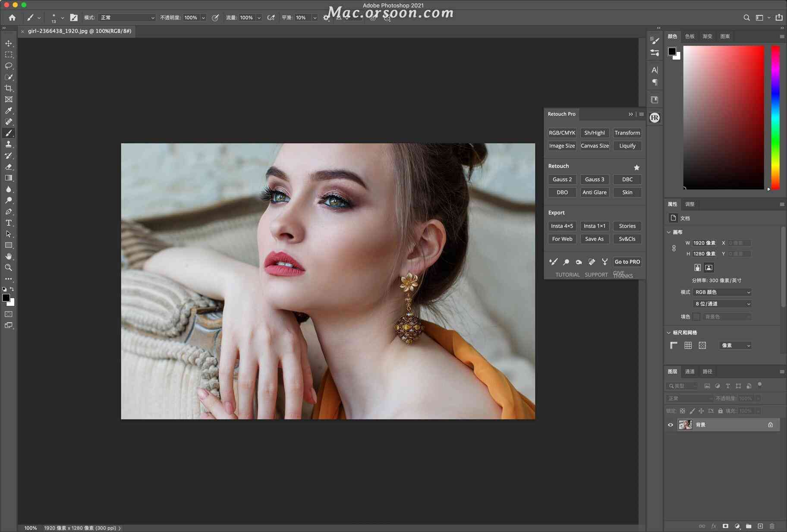
Task: Set canvas to portrait orientation
Action: pyautogui.click(x=697, y=268)
